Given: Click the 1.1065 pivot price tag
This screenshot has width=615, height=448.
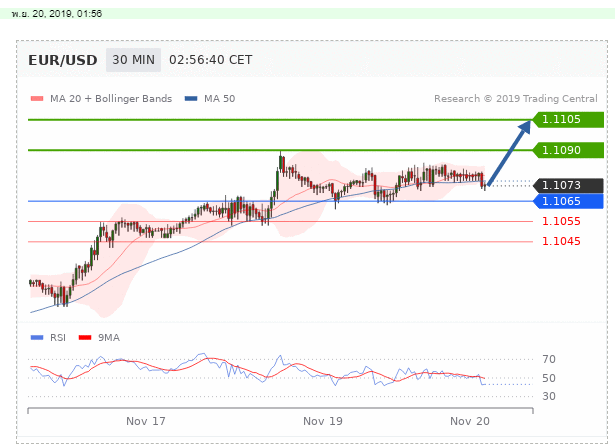Looking at the screenshot, I should (x=568, y=201).
